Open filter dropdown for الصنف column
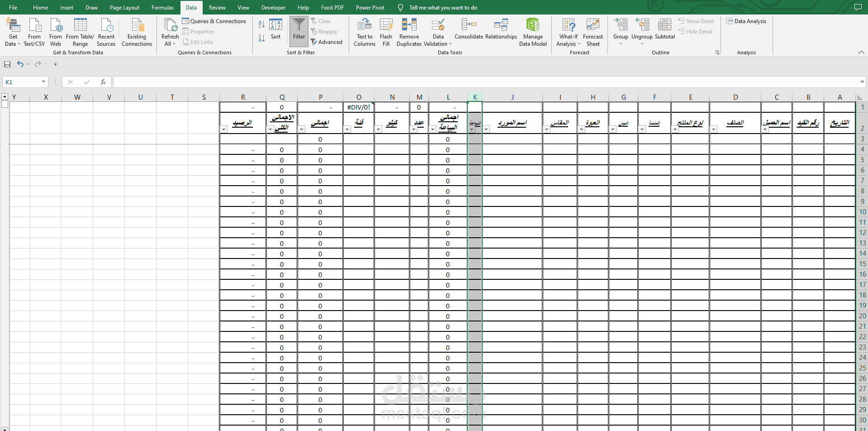The width and height of the screenshot is (868, 431). [x=713, y=129]
